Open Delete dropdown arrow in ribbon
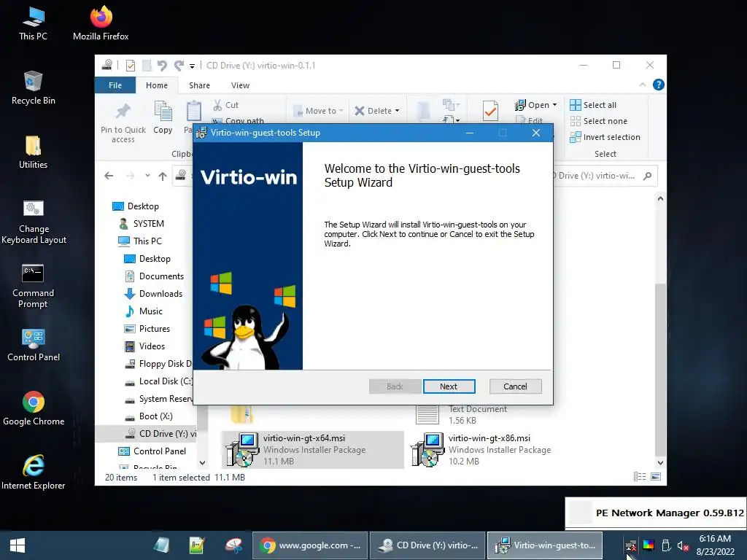The width and height of the screenshot is (747, 560). (398, 111)
